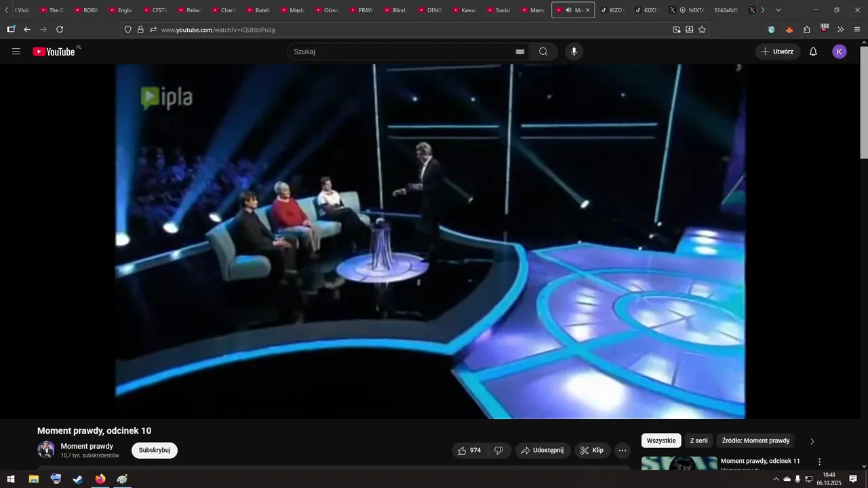Open Moment prawdy channel avatar

pyautogui.click(x=46, y=449)
